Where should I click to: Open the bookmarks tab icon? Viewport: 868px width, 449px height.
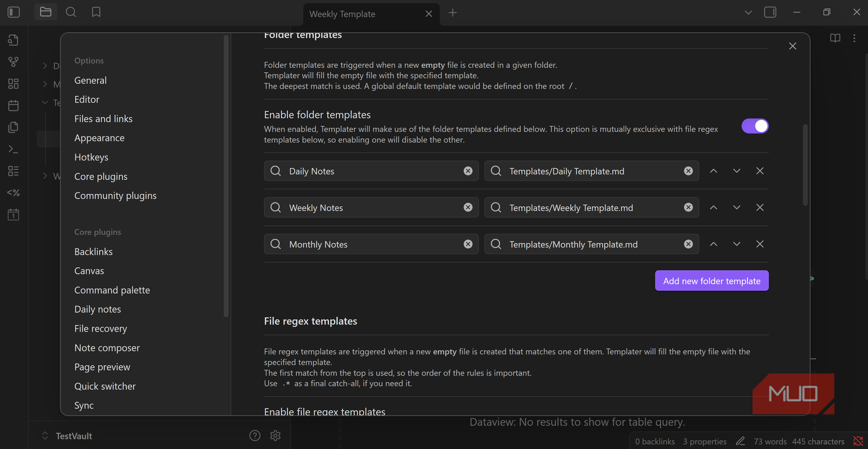pyautogui.click(x=96, y=12)
